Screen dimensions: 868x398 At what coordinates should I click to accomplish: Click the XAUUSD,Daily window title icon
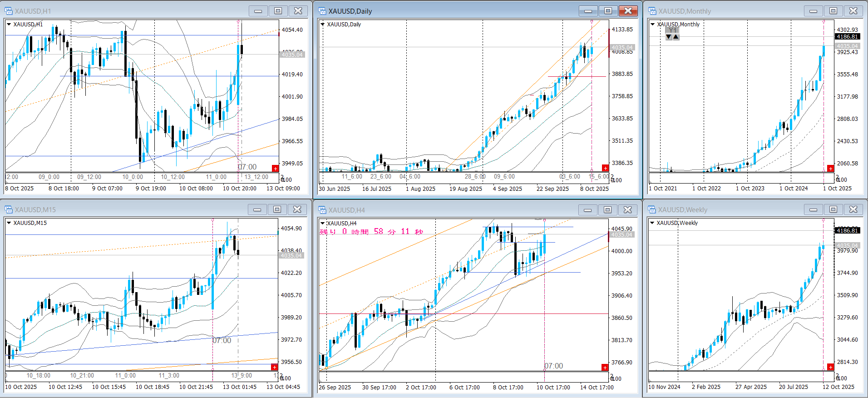click(322, 11)
